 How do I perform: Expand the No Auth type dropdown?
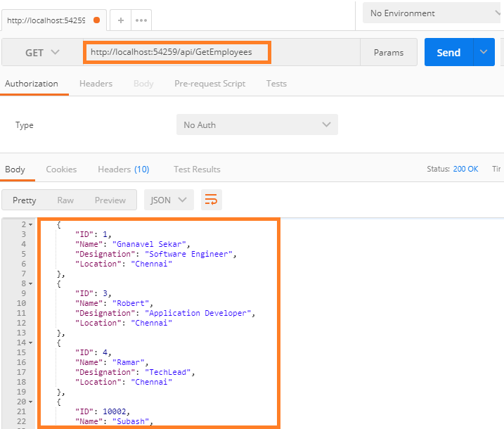click(257, 124)
